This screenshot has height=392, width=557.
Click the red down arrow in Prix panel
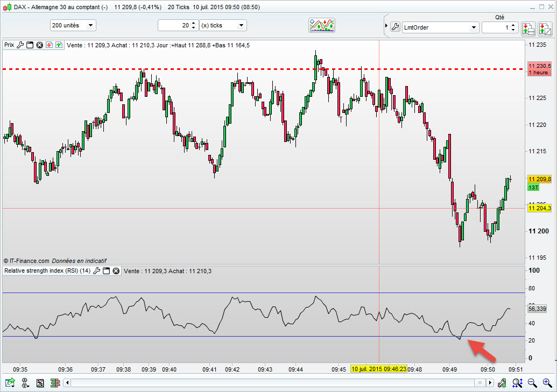pos(49,45)
